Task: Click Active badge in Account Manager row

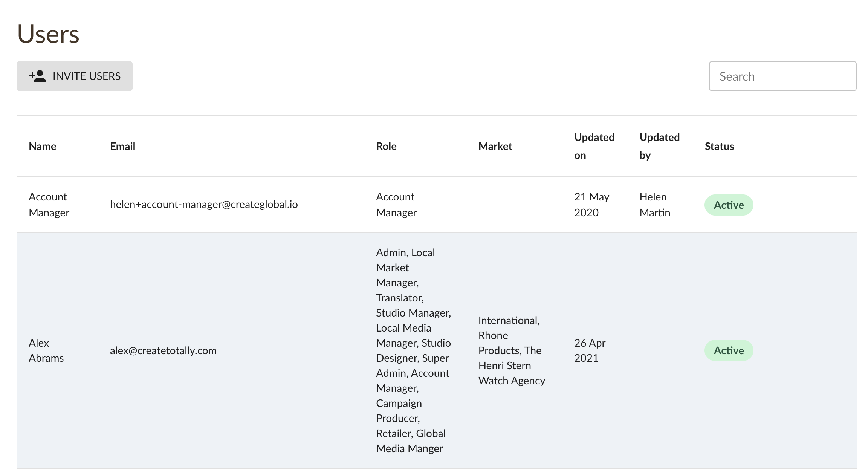Action: coord(729,205)
